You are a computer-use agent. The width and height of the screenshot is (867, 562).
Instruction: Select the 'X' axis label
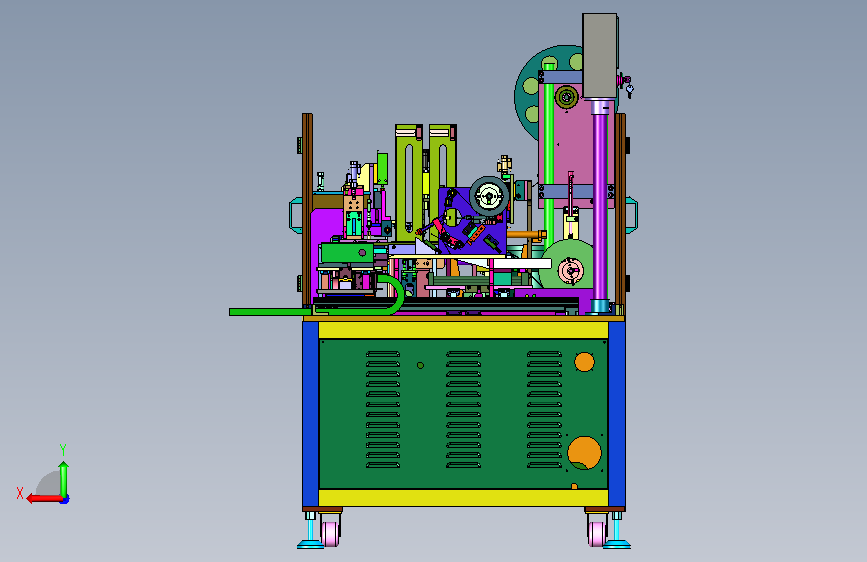(20, 493)
